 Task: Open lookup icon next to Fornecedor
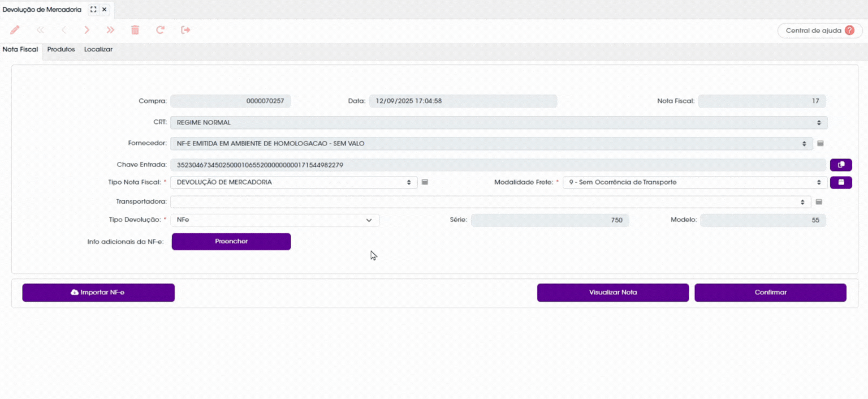tap(821, 144)
